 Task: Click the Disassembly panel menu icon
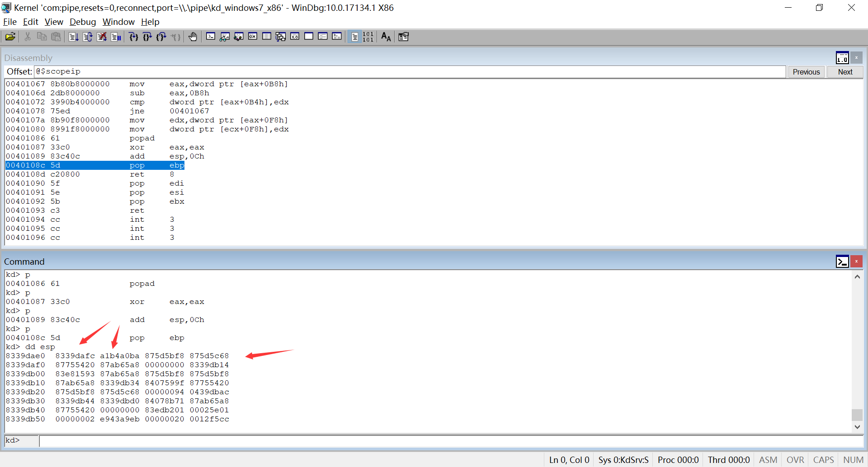842,58
